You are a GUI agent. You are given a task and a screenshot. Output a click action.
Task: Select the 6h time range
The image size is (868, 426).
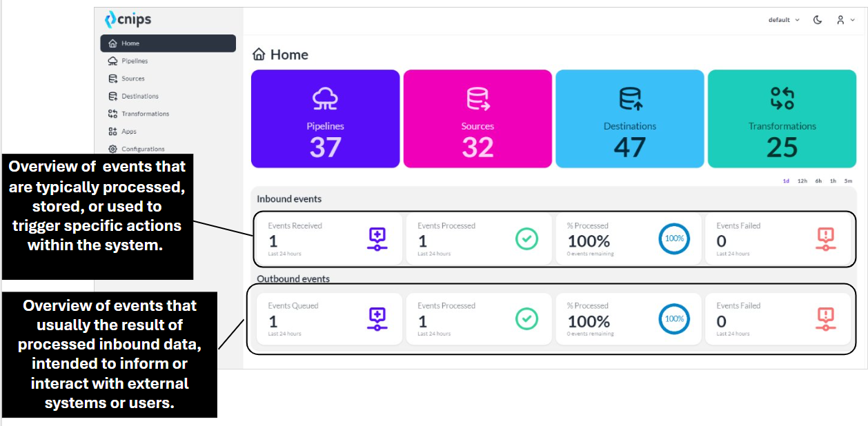click(818, 181)
